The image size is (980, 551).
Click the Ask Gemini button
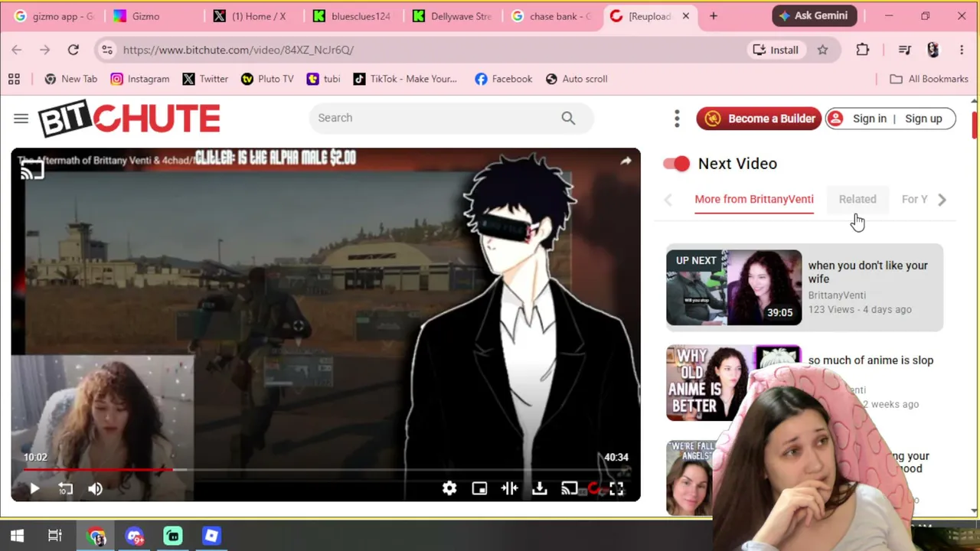click(815, 16)
